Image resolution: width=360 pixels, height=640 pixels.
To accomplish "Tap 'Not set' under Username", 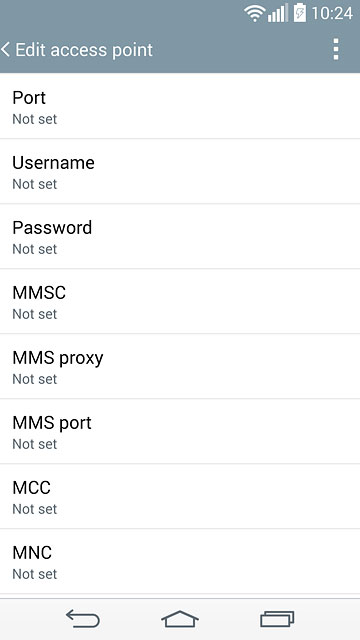I will 35,184.
